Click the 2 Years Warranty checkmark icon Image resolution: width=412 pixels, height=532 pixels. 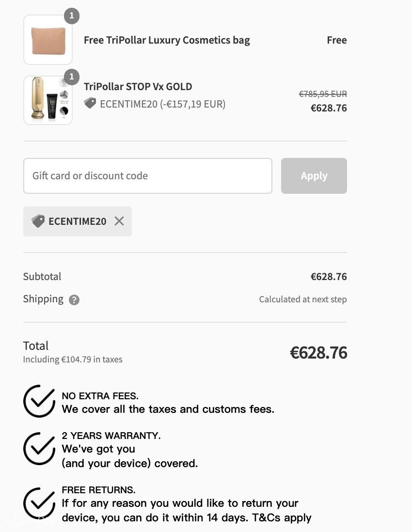click(39, 449)
